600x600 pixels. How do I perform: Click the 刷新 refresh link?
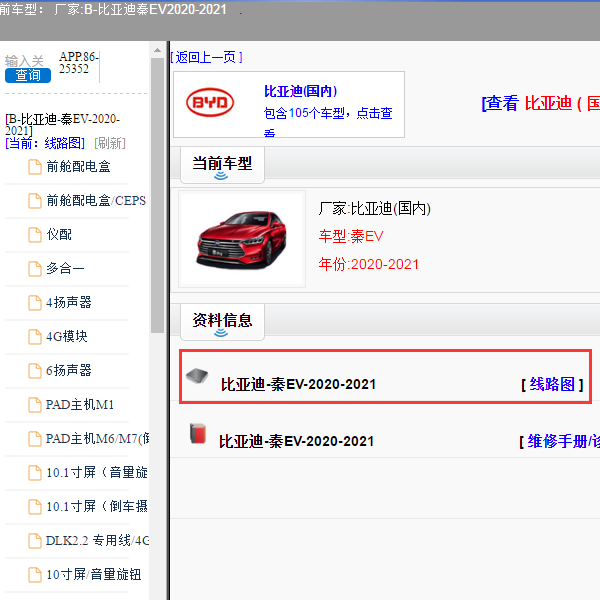coord(110,143)
